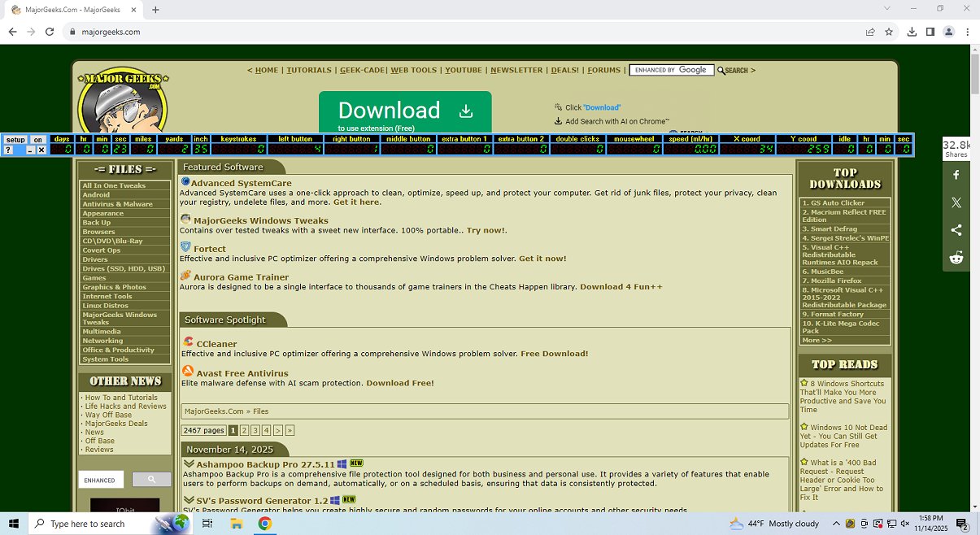Viewport: 980px width, 535px height.
Task: Share on Facebook from the sidebar
Action: (956, 175)
